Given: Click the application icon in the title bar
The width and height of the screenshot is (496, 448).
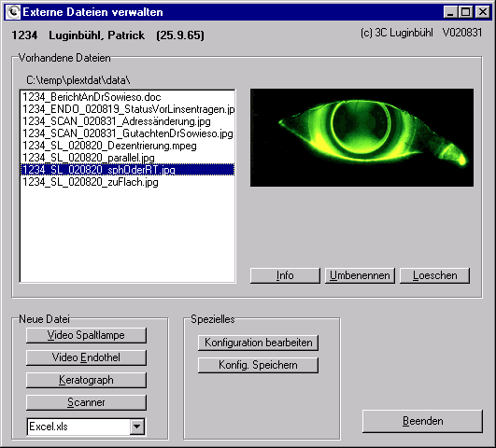Looking at the screenshot, I should click(x=13, y=12).
